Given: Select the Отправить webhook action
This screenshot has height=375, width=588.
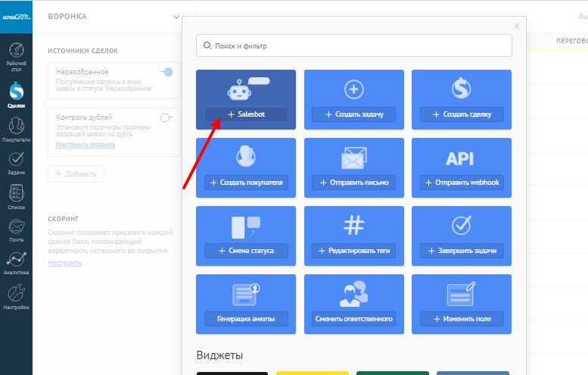Looking at the screenshot, I should point(462,183).
